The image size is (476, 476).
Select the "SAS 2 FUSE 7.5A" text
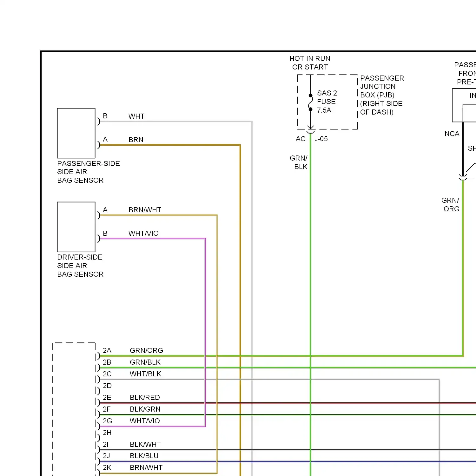coord(327,102)
